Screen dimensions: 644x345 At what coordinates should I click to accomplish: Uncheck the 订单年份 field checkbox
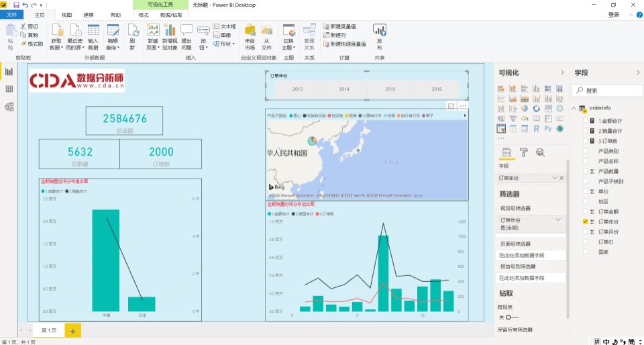click(586, 221)
